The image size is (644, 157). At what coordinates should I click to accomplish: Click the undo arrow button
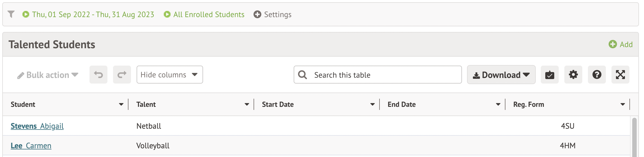98,75
